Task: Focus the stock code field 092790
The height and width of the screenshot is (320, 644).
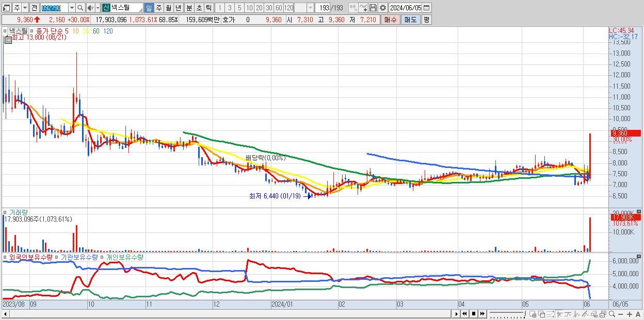Action: pos(55,8)
